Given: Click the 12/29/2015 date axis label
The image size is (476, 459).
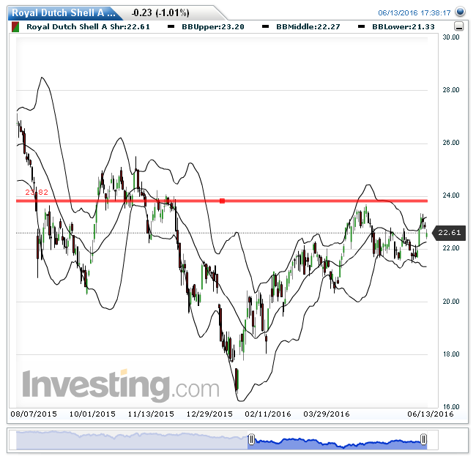Looking at the screenshot, I should click(x=209, y=414).
